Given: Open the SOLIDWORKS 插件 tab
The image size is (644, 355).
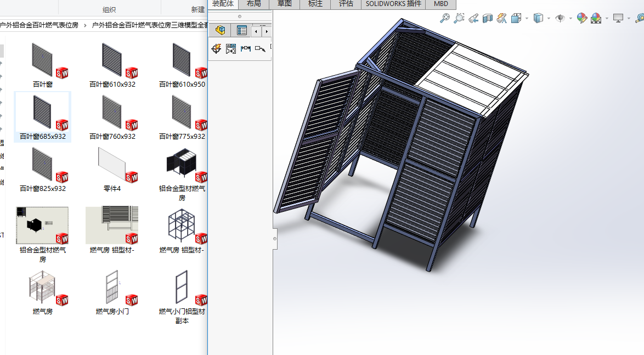Looking at the screenshot, I should coord(393,4).
